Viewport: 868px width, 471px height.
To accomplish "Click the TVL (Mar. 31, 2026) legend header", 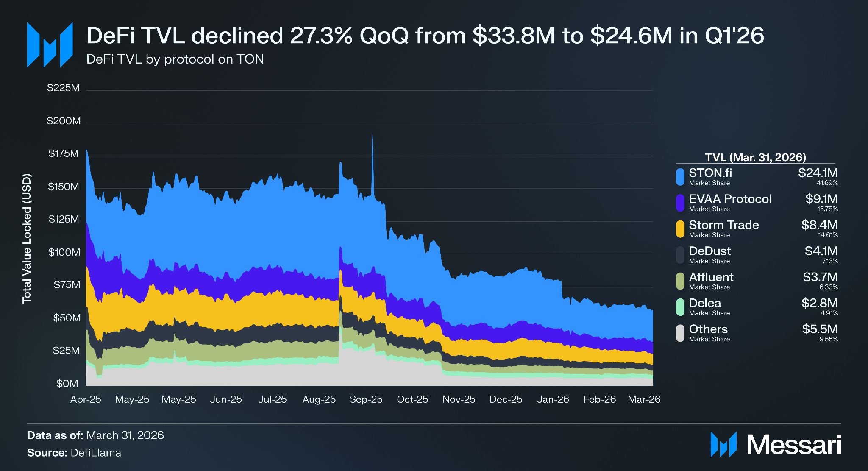I will (755, 157).
